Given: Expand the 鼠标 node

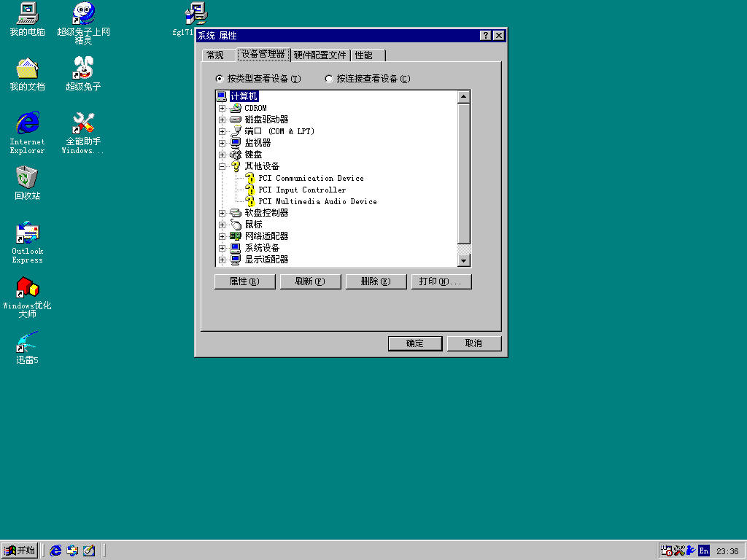Looking at the screenshot, I should [x=222, y=225].
